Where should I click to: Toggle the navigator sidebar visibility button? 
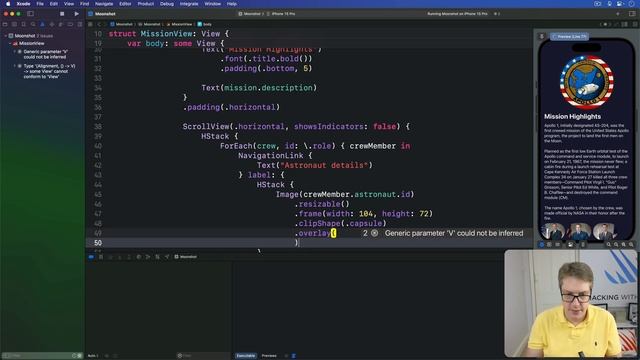pos(30,13)
